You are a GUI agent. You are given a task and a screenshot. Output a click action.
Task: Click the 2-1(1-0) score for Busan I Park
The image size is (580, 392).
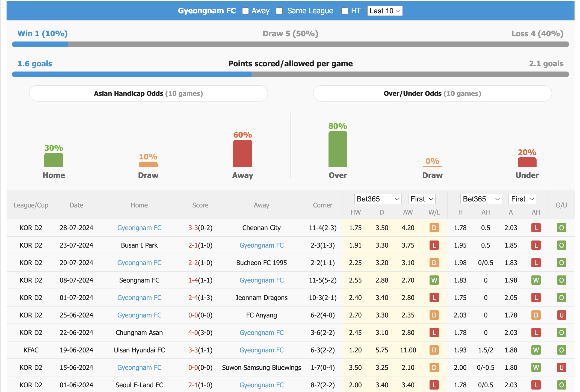pos(200,245)
